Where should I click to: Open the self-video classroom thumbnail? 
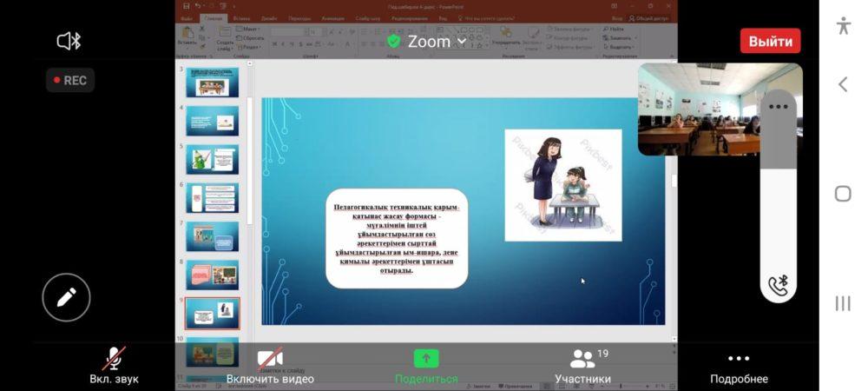(x=699, y=109)
